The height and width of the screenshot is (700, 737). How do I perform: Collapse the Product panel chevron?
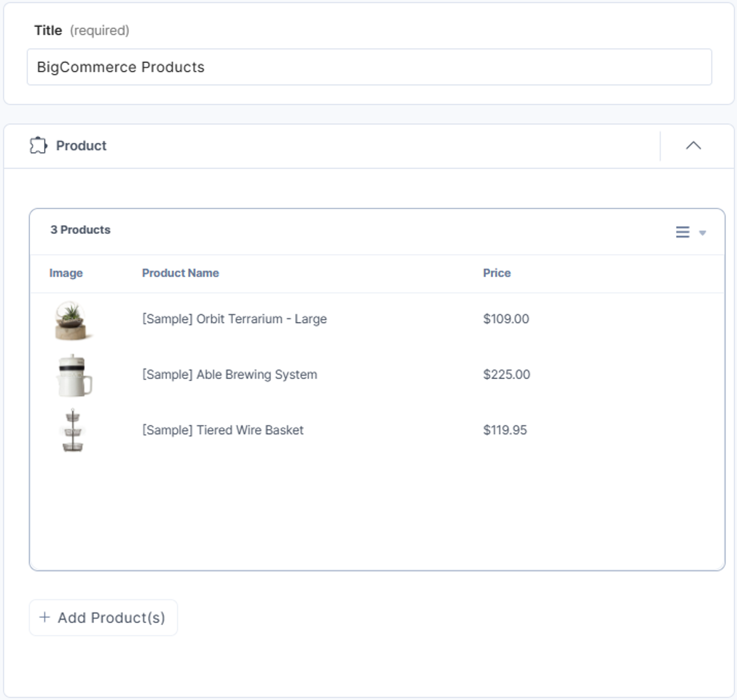pos(693,146)
